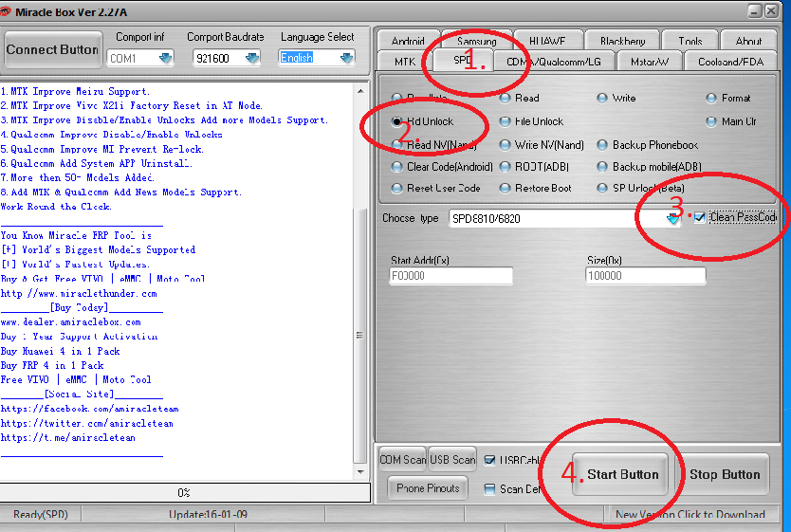The width and height of the screenshot is (791, 532).
Task: Click the t.me/amiracleteam line in log
Action: click(67, 438)
